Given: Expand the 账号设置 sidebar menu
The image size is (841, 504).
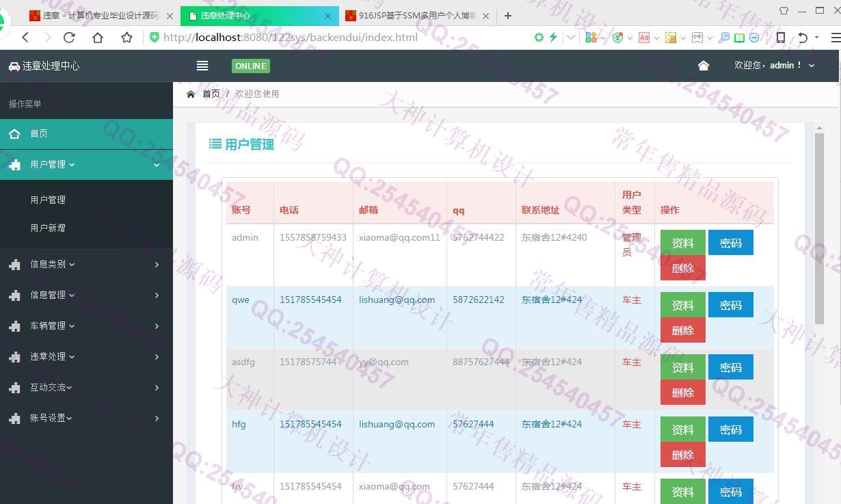Looking at the screenshot, I should click(86, 418).
